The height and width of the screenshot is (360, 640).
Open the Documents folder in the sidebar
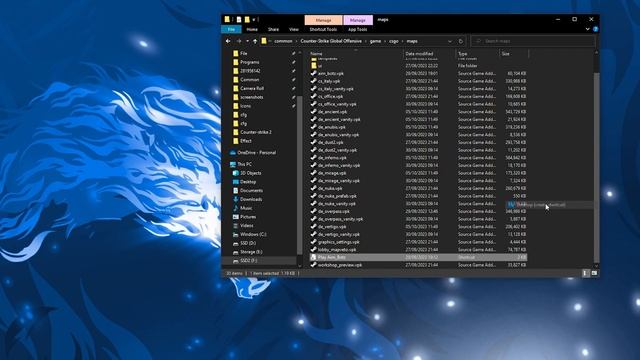(251, 191)
